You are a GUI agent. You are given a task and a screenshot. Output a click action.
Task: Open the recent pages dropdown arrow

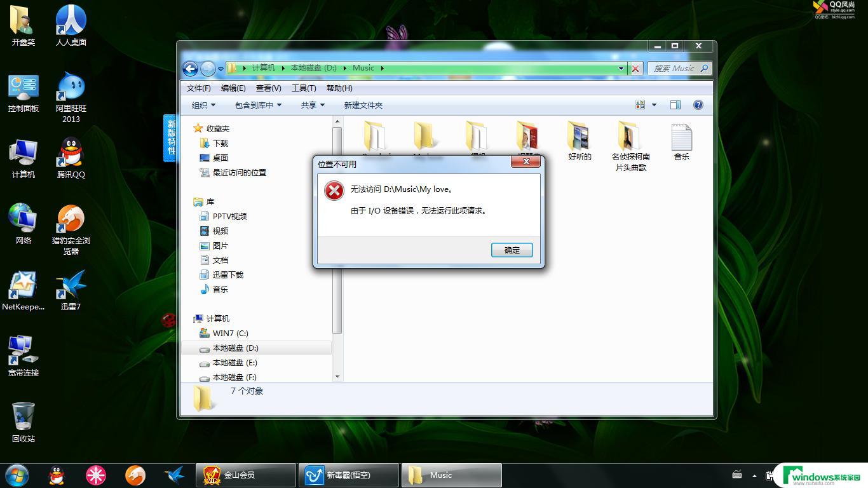[x=220, y=69]
